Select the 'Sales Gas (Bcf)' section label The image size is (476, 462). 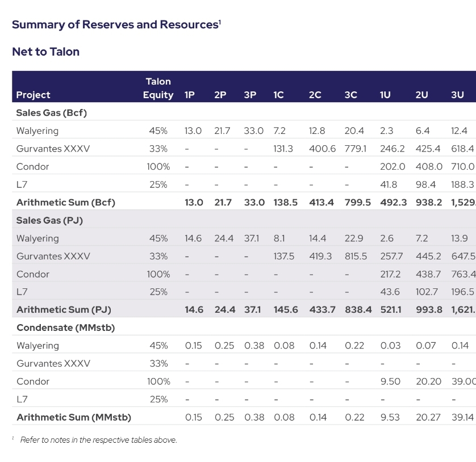click(x=52, y=112)
